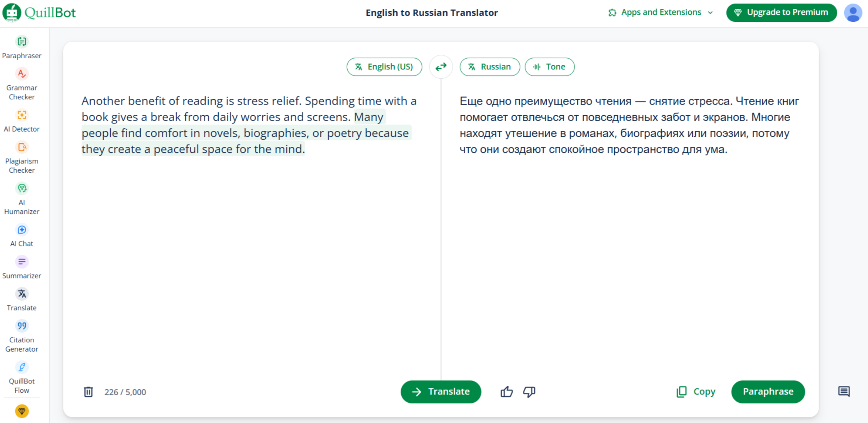Copy the Russian translation
868x423 pixels.
695,392
